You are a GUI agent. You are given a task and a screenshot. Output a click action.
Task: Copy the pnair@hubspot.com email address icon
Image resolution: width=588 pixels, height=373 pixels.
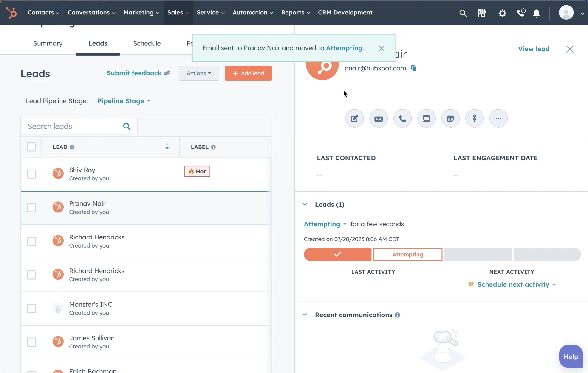(413, 68)
